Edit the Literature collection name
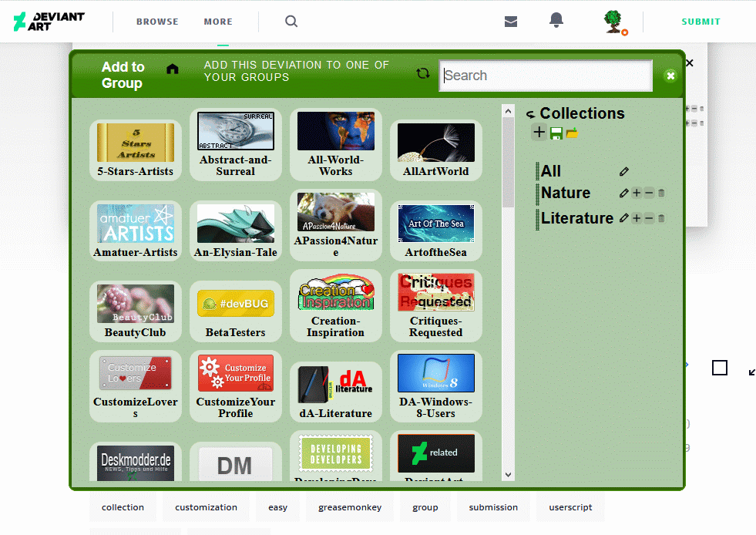This screenshot has height=535, width=756. [x=624, y=218]
